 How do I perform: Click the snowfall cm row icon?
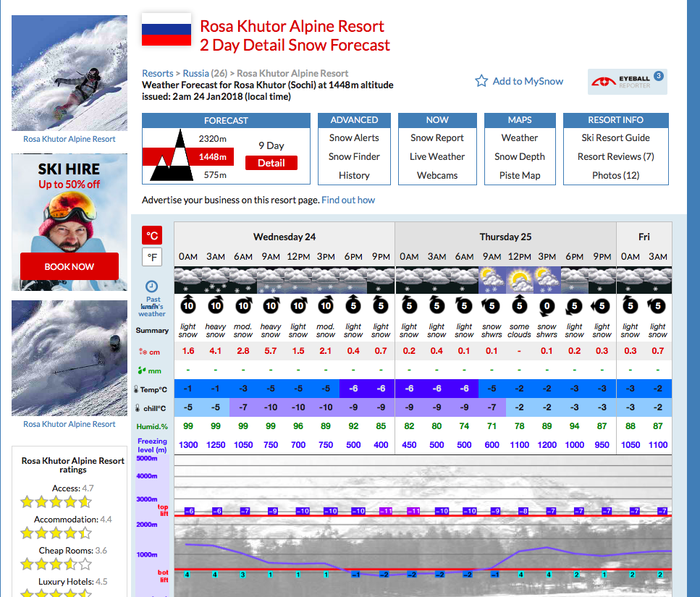(143, 352)
